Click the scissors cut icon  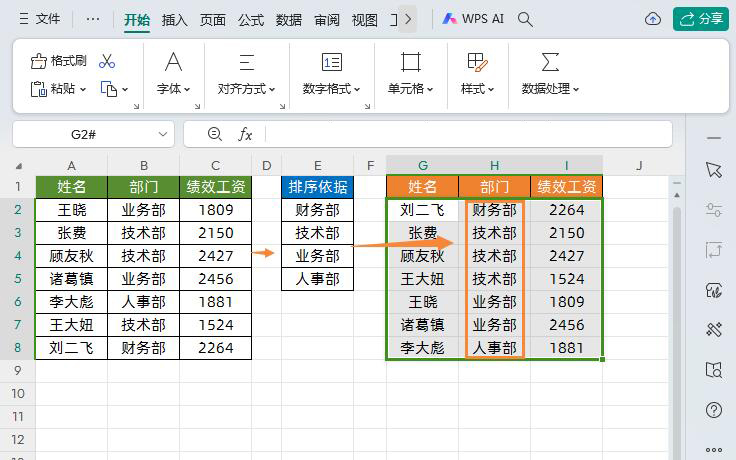pyautogui.click(x=107, y=61)
